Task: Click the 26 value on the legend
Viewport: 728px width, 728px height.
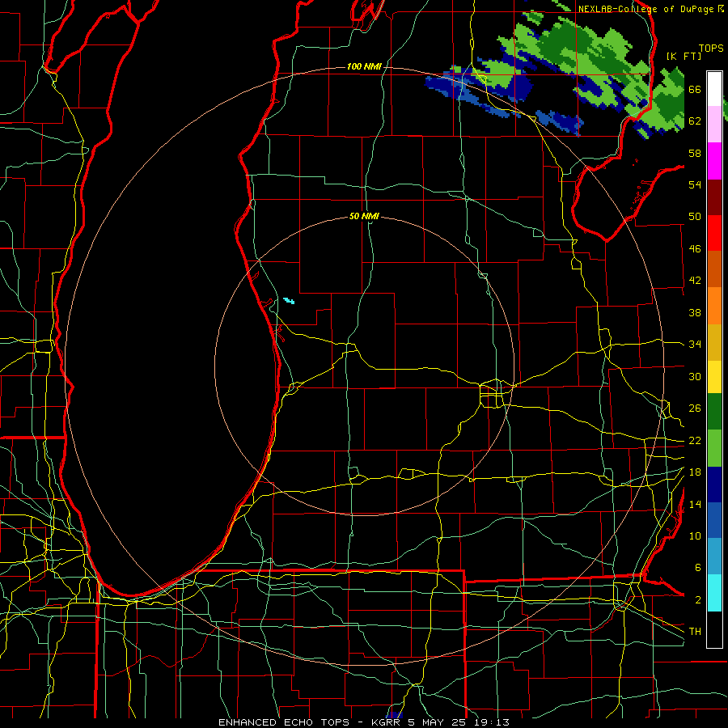Action: tap(695, 408)
